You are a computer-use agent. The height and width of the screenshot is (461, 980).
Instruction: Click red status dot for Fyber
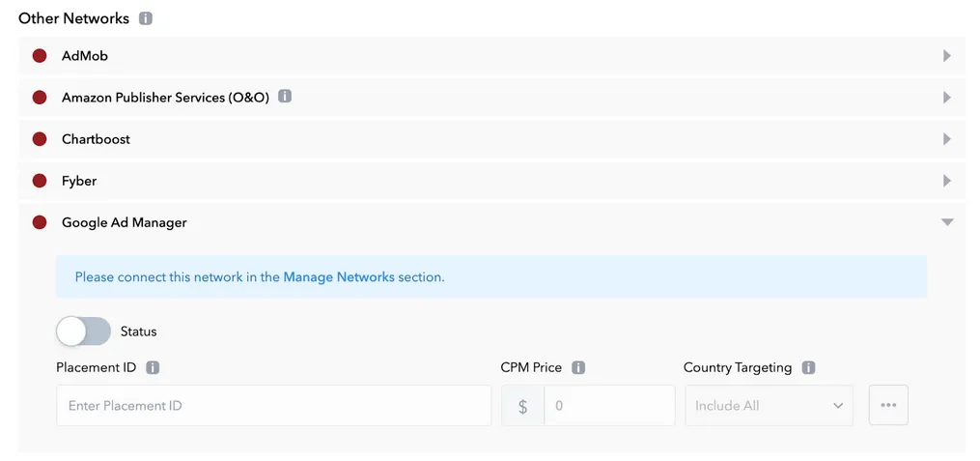40,181
